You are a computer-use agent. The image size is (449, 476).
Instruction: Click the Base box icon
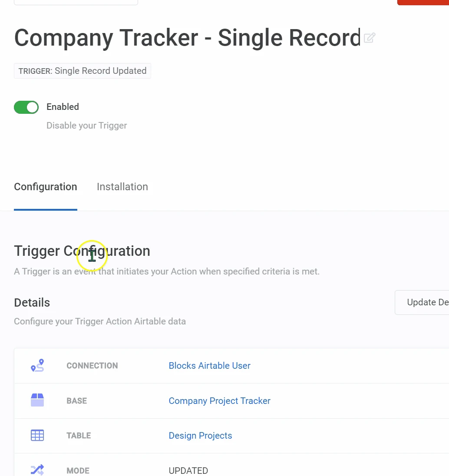coord(37,400)
